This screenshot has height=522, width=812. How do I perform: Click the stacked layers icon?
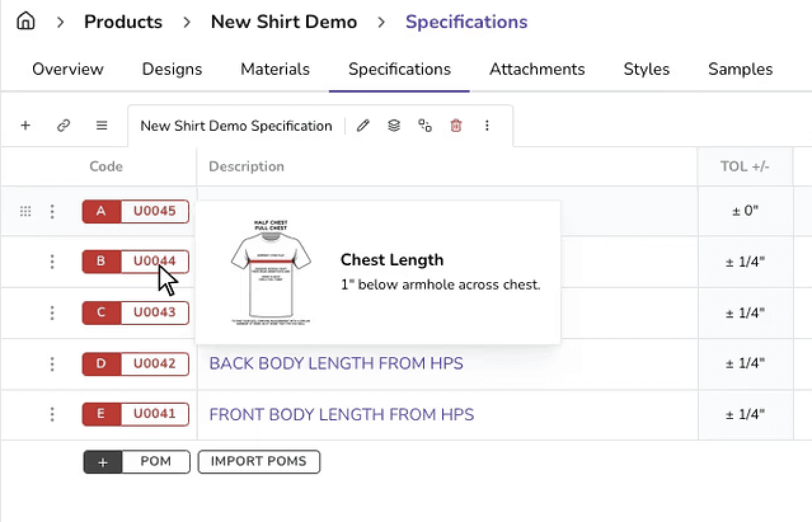[394, 126]
